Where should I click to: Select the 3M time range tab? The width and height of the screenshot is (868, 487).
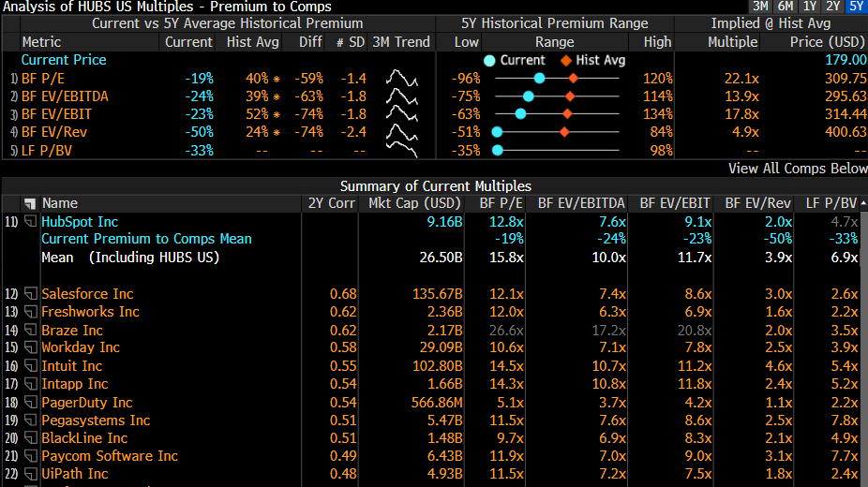(760, 6)
